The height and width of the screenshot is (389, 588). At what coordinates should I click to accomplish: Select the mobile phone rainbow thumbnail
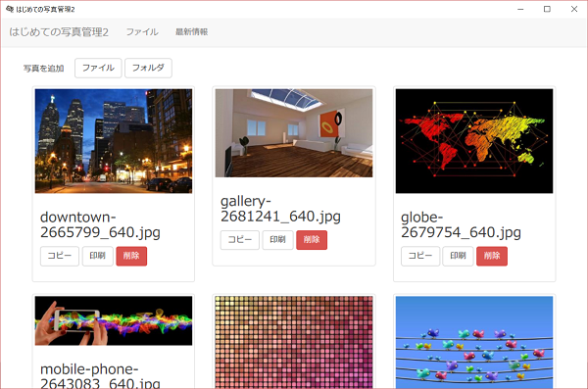pyautogui.click(x=114, y=320)
